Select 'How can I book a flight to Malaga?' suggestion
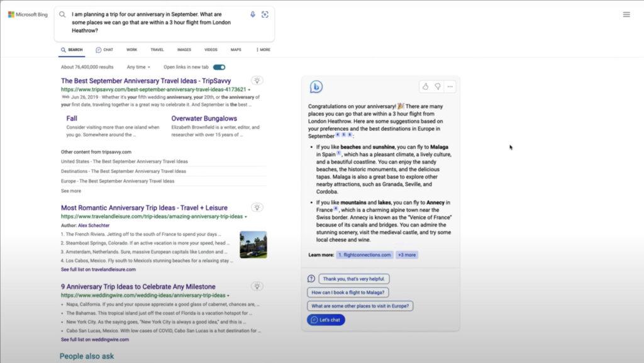 (x=348, y=292)
